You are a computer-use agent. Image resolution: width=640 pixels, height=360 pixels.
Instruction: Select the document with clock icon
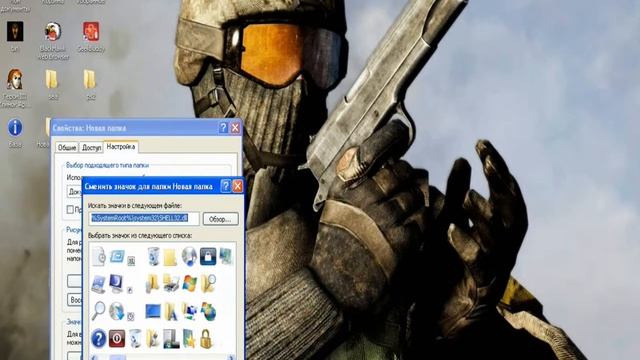click(x=98, y=256)
